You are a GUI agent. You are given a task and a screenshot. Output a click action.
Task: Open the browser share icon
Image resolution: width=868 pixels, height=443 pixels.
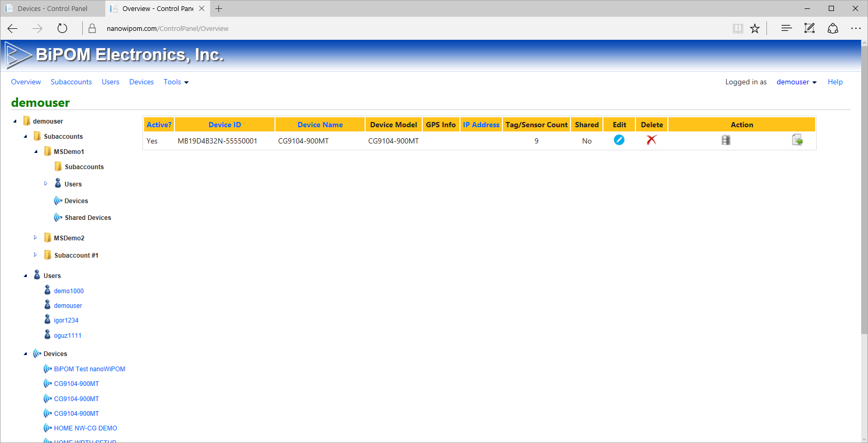[833, 28]
